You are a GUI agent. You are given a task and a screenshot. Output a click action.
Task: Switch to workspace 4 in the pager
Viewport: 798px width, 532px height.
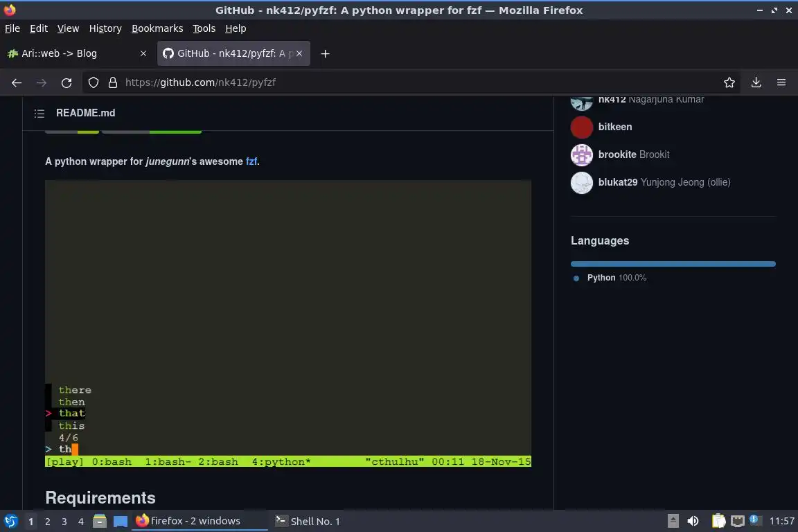pyautogui.click(x=81, y=522)
